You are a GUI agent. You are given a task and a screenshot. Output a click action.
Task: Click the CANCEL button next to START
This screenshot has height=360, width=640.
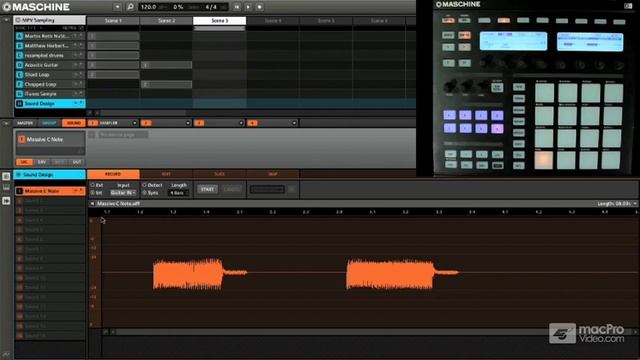pyautogui.click(x=232, y=189)
